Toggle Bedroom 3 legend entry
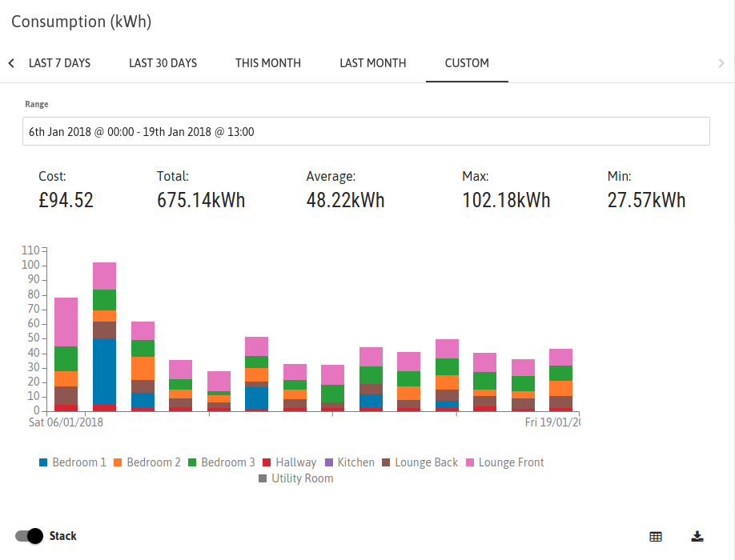This screenshot has width=735, height=560. click(x=222, y=462)
